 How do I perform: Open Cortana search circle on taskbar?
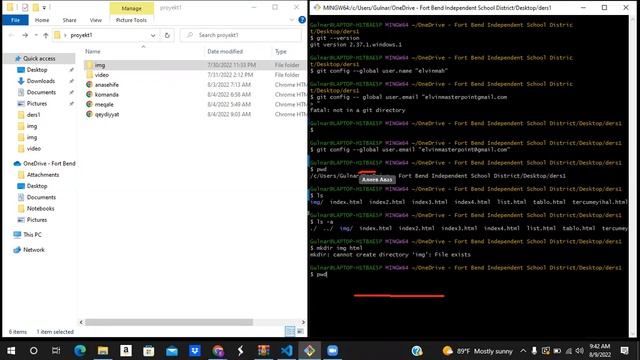coord(34,351)
